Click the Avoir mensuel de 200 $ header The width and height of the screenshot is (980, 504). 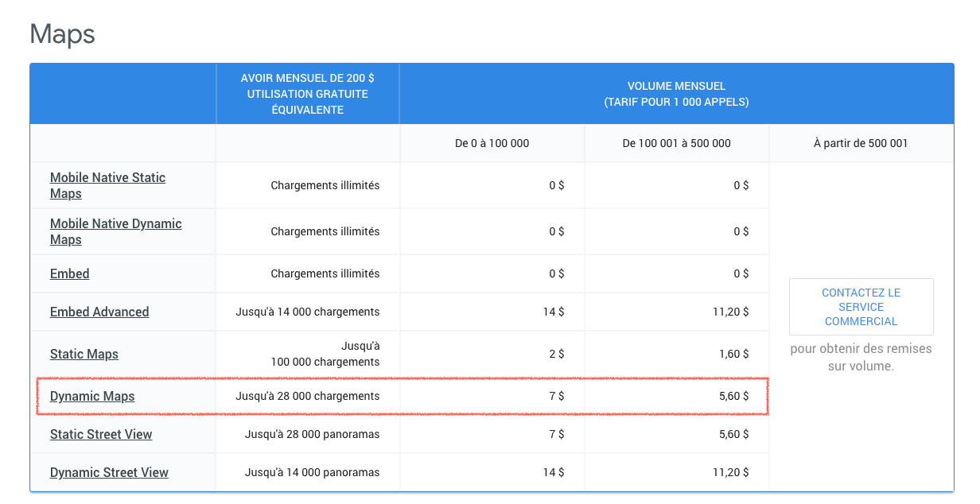[x=307, y=94]
